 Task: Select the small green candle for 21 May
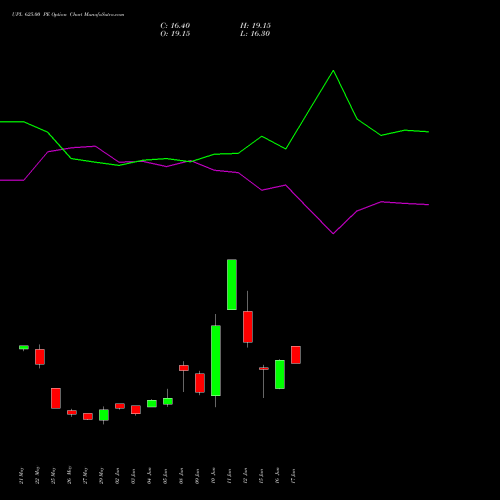point(24,347)
